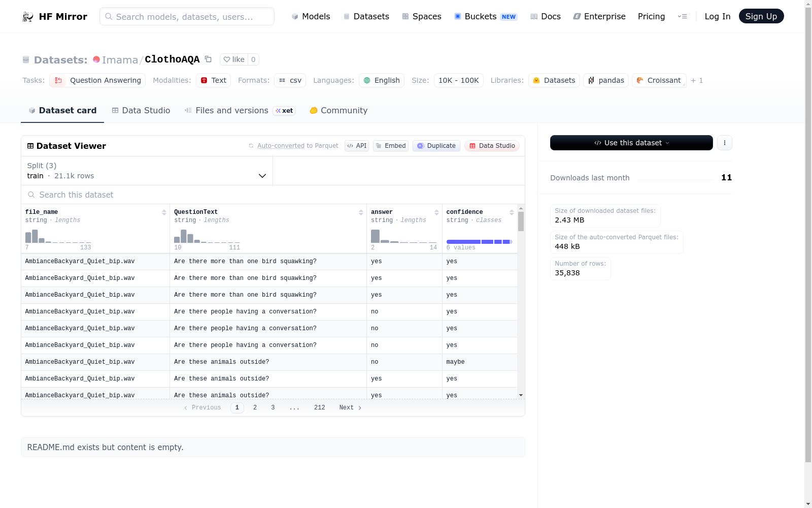Viewport: 812px width, 508px height.
Task: Click the HF Mirror logo icon
Action: tap(28, 17)
